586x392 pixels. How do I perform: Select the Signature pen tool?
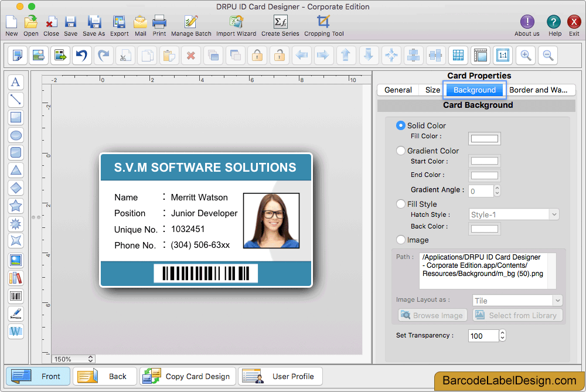[x=16, y=314]
